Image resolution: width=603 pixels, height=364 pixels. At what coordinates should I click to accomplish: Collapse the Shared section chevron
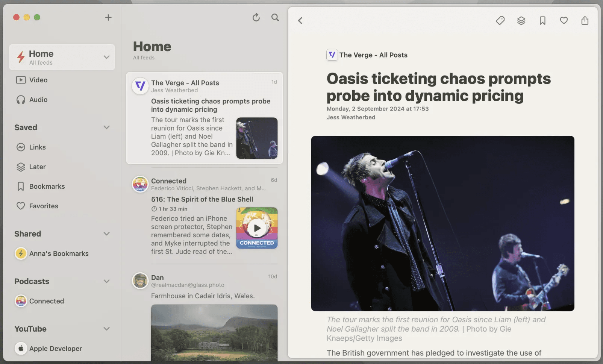point(106,234)
